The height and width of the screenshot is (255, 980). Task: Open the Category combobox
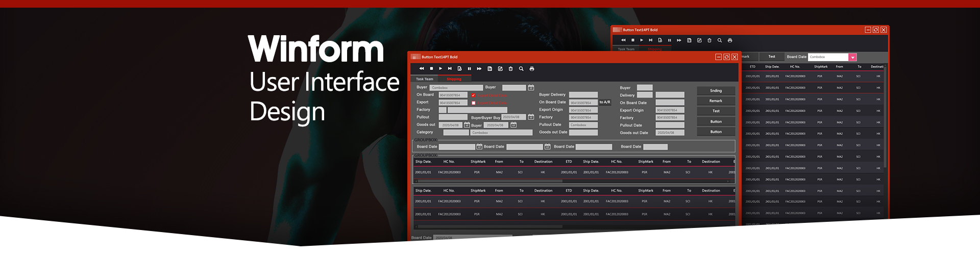coord(501,133)
